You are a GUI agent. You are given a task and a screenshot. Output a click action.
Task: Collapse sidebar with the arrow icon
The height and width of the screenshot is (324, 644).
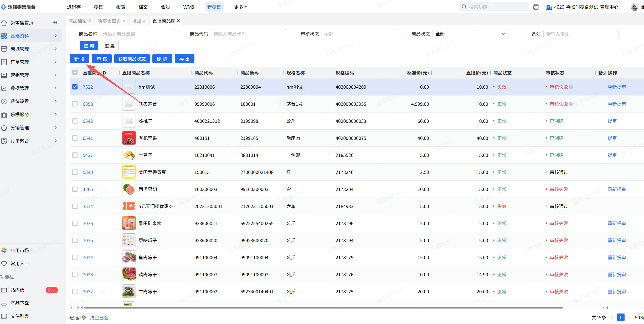(x=55, y=23)
